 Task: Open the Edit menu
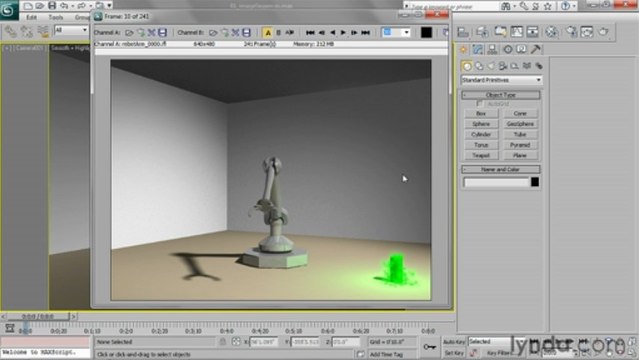[x=31, y=17]
